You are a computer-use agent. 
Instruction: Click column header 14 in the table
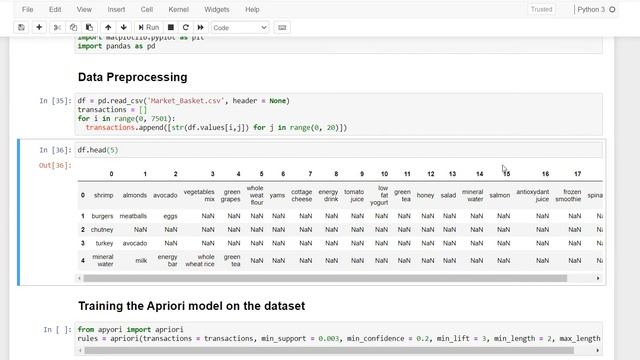click(x=480, y=174)
